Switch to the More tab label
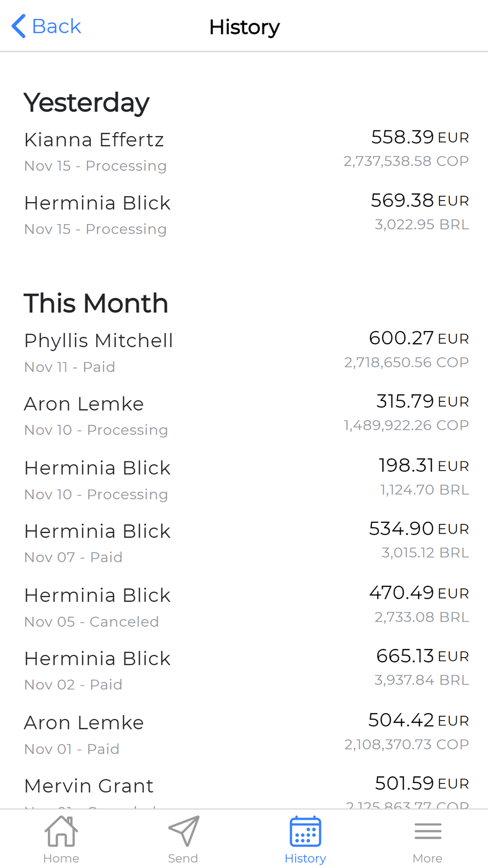This screenshot has width=488, height=868. (427, 858)
